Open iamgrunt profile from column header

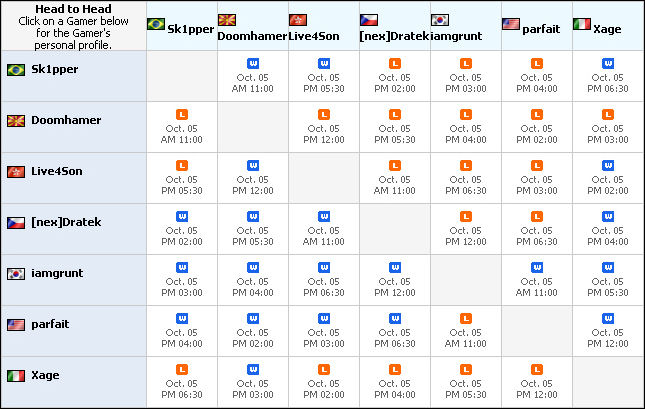[x=463, y=36]
